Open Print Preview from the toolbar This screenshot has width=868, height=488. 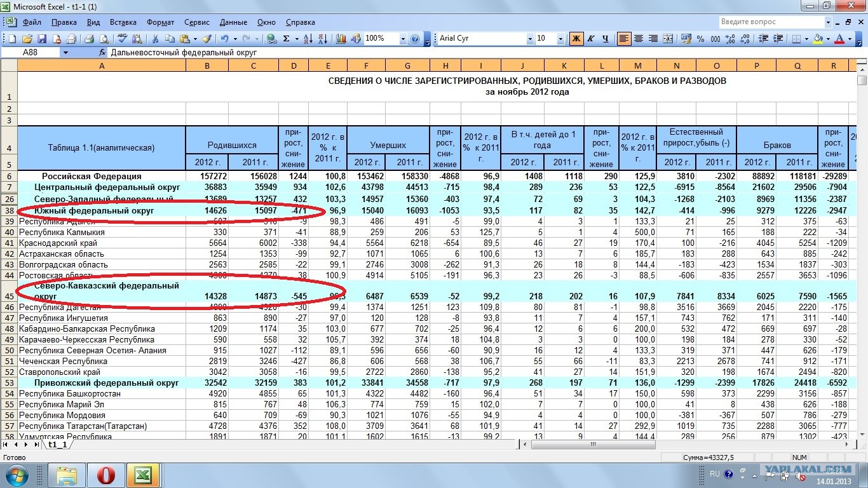point(104,39)
